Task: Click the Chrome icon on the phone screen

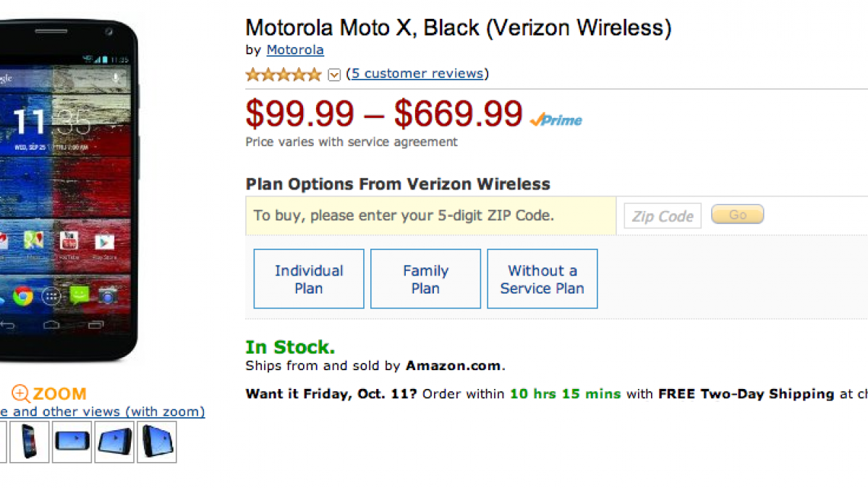Action: (23, 295)
